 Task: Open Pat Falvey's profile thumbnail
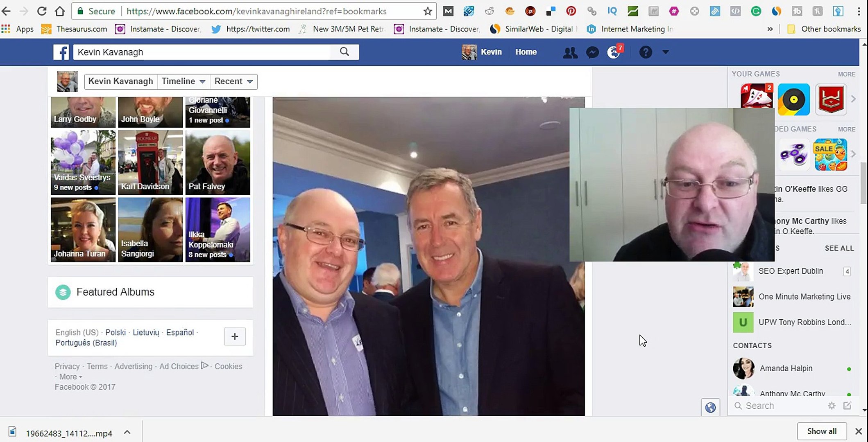pos(218,162)
